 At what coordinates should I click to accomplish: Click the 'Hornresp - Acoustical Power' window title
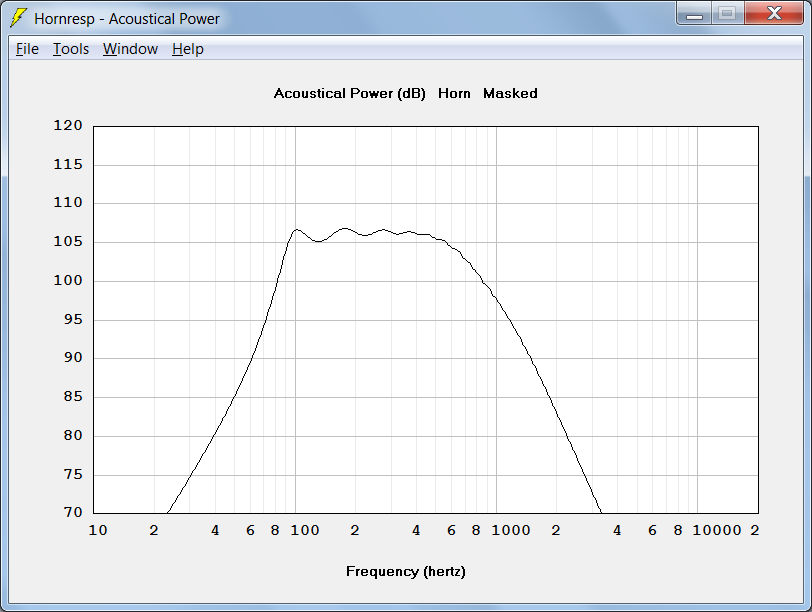click(127, 19)
